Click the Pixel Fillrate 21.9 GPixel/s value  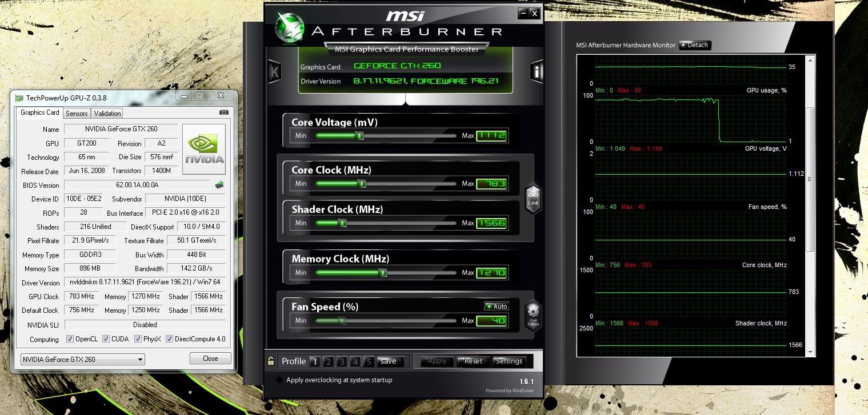90,241
